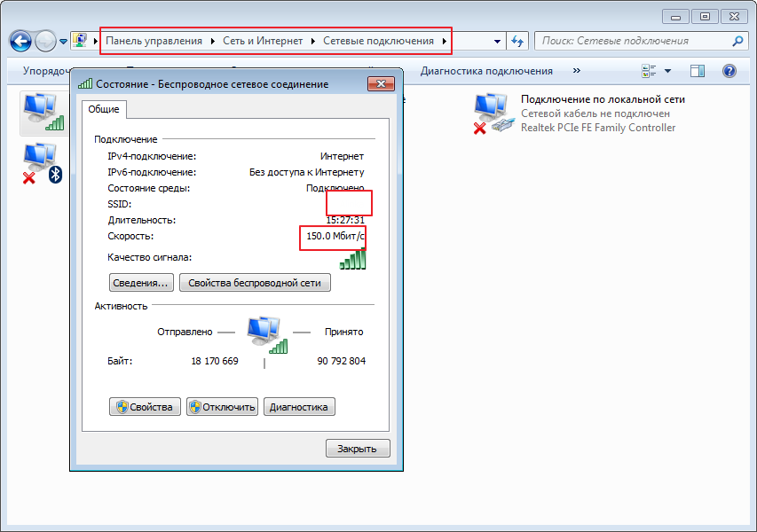Viewport: 757px width, 532px height.
Task: Expand the toolbar overflow chevron
Action: pos(577,71)
